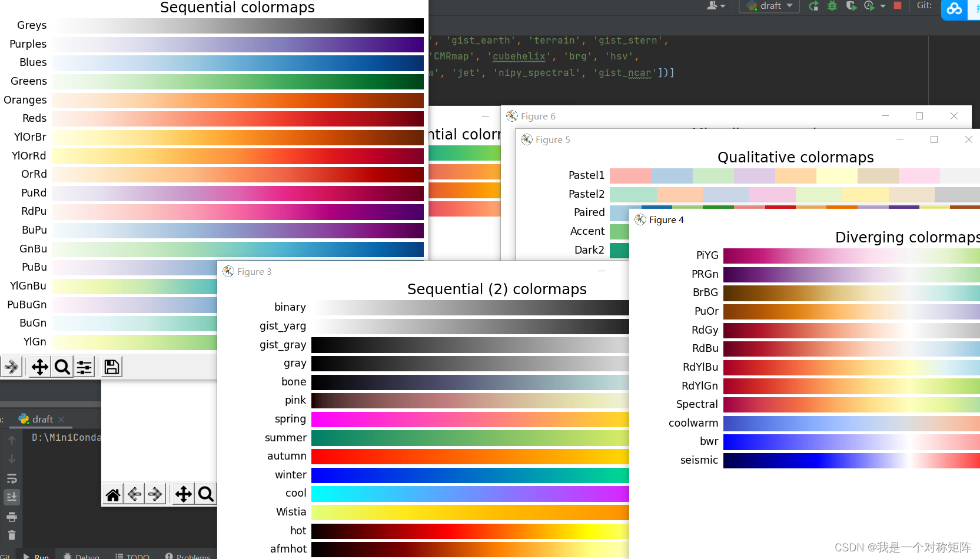This screenshot has width=980, height=559.
Task: Click pink first swatch in Pastel1 row
Action: (631, 175)
